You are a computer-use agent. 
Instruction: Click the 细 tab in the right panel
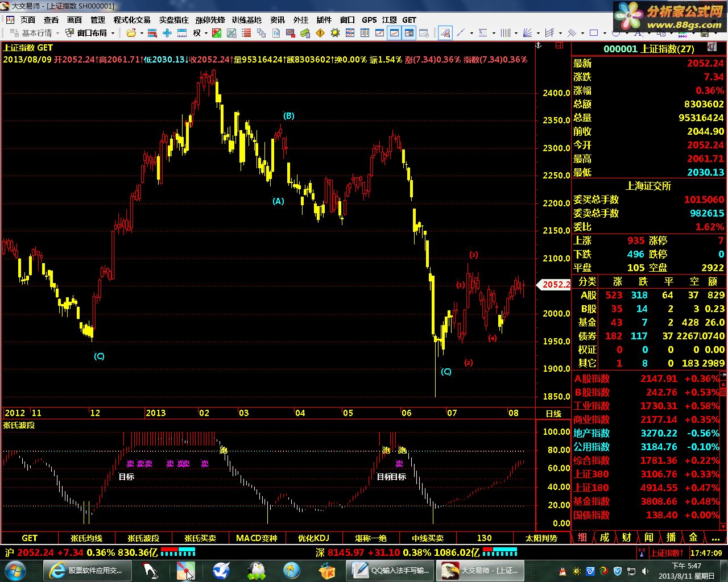pyautogui.click(x=582, y=537)
